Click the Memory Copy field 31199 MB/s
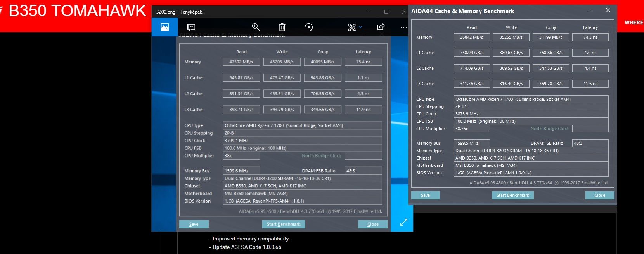This screenshot has width=644, height=254. [551, 37]
